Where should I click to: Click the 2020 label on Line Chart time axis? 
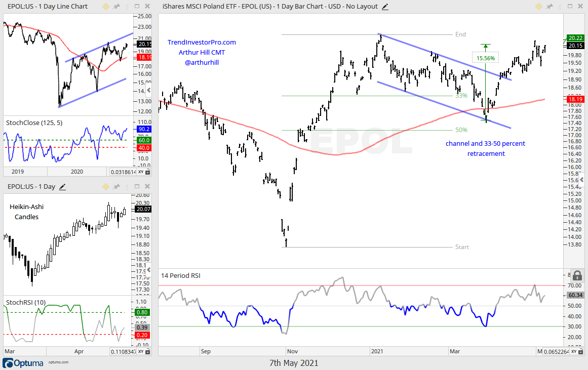click(77, 172)
